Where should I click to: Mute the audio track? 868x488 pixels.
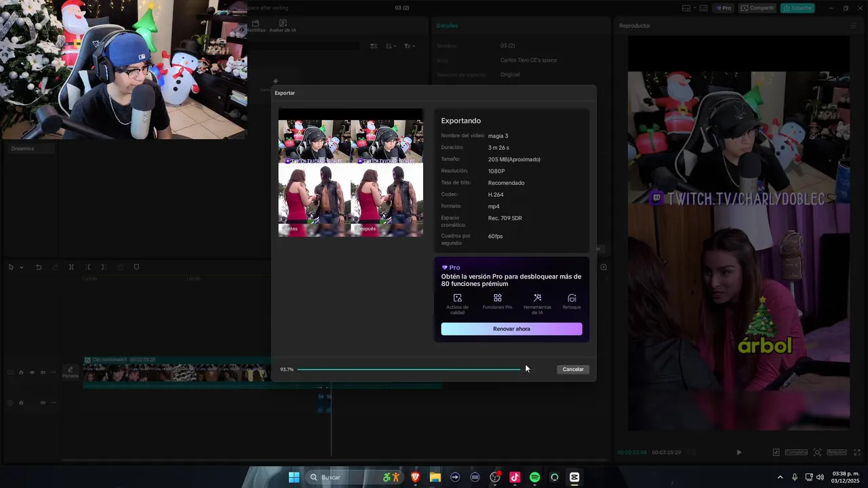click(43, 403)
